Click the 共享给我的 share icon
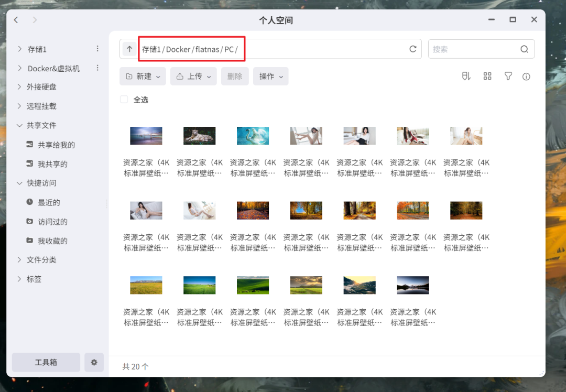The height and width of the screenshot is (392, 566). coord(29,145)
